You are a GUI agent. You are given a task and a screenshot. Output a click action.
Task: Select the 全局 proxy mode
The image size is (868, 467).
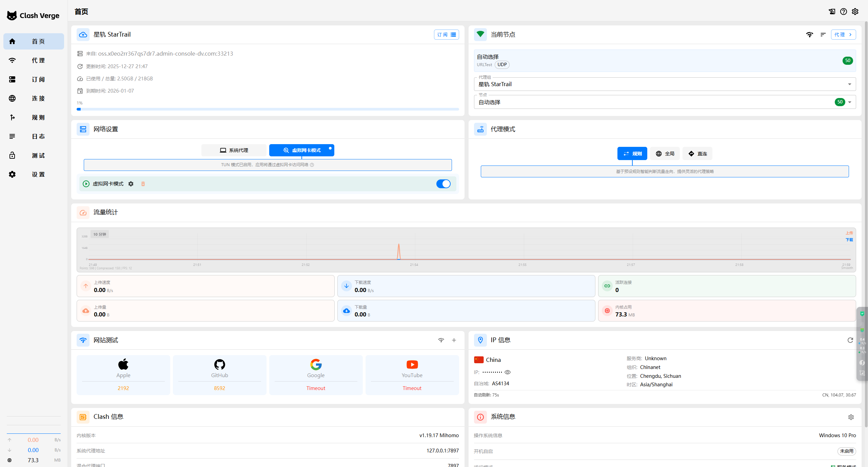(x=665, y=154)
